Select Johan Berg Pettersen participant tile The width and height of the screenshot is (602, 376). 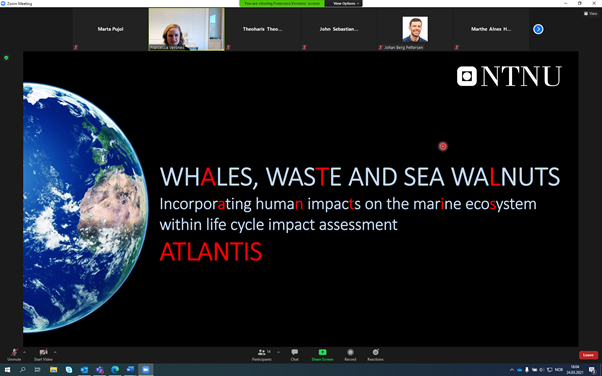coord(415,29)
